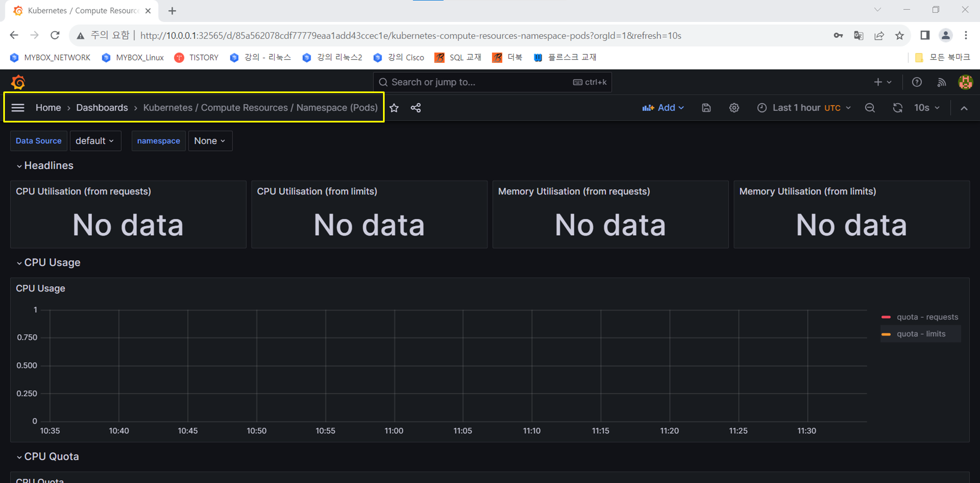Open the Add panel dropdown

(663, 108)
